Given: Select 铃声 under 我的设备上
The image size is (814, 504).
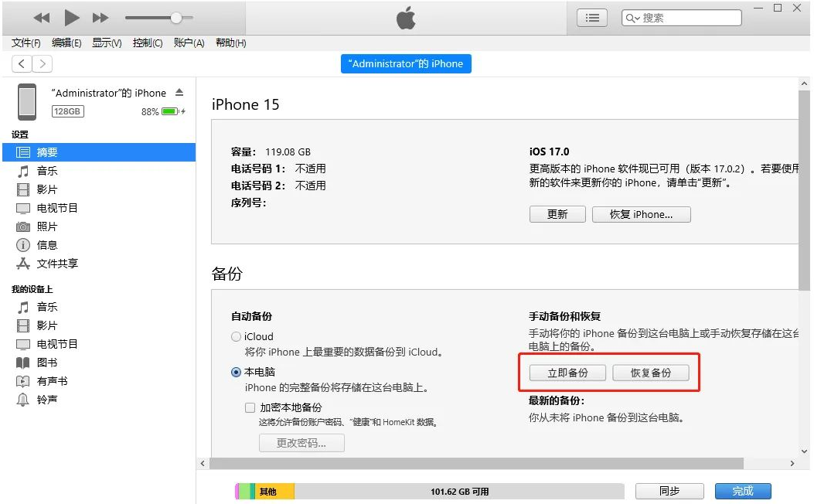Looking at the screenshot, I should pos(46,400).
